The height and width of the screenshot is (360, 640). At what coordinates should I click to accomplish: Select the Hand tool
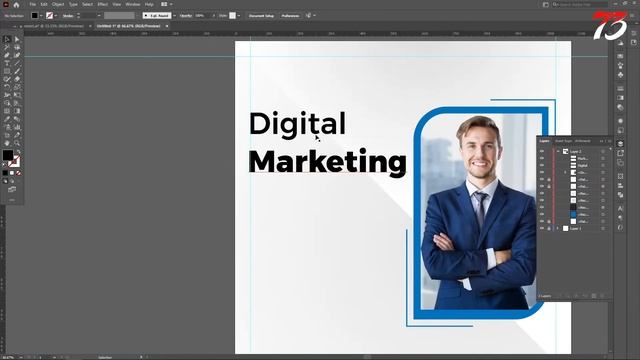pos(7,143)
